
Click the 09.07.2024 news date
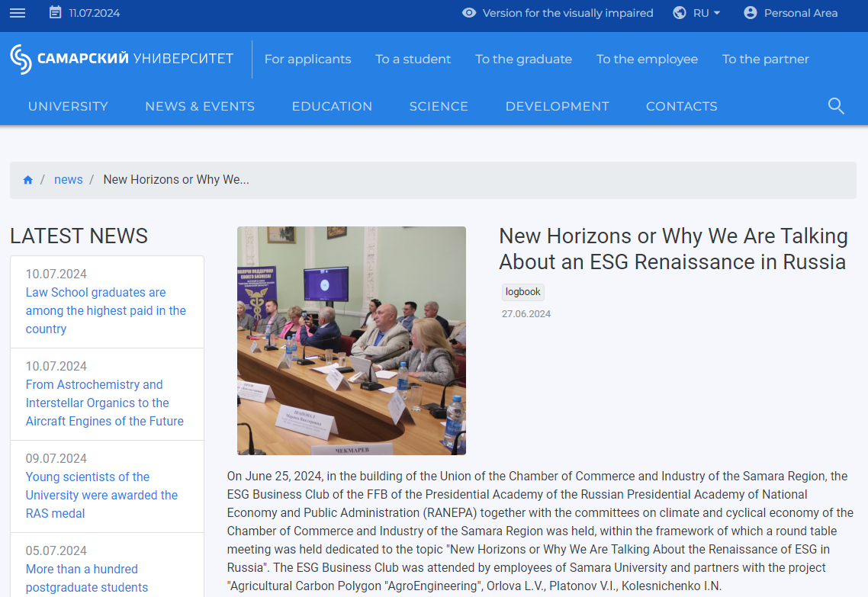pos(56,458)
